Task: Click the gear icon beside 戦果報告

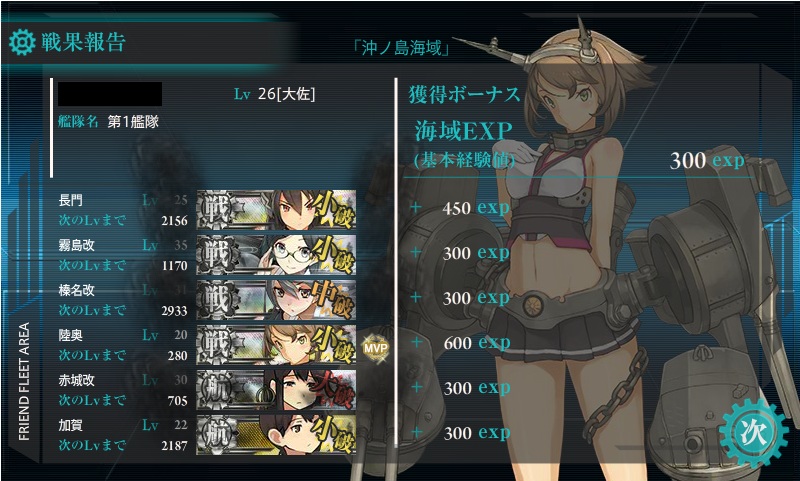Action: [x=22, y=42]
